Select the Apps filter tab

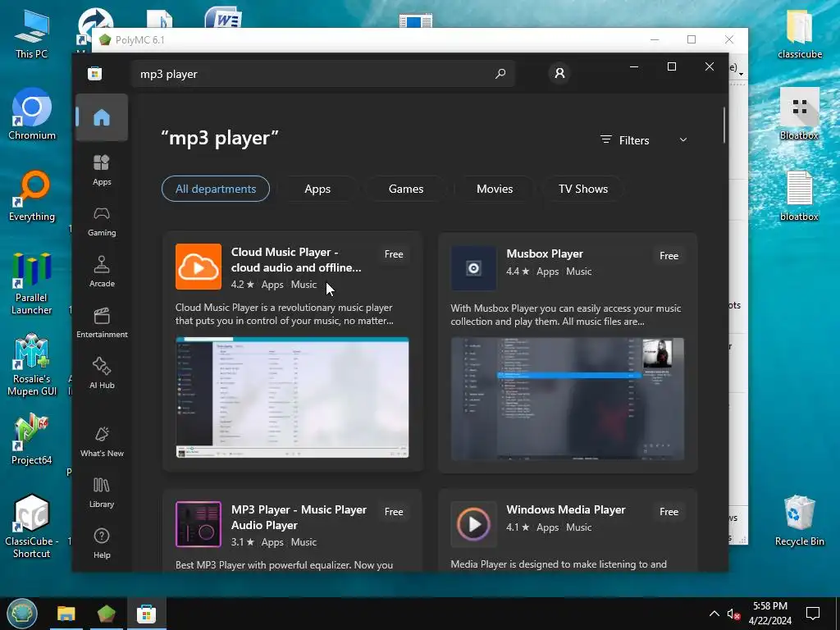pyautogui.click(x=317, y=189)
